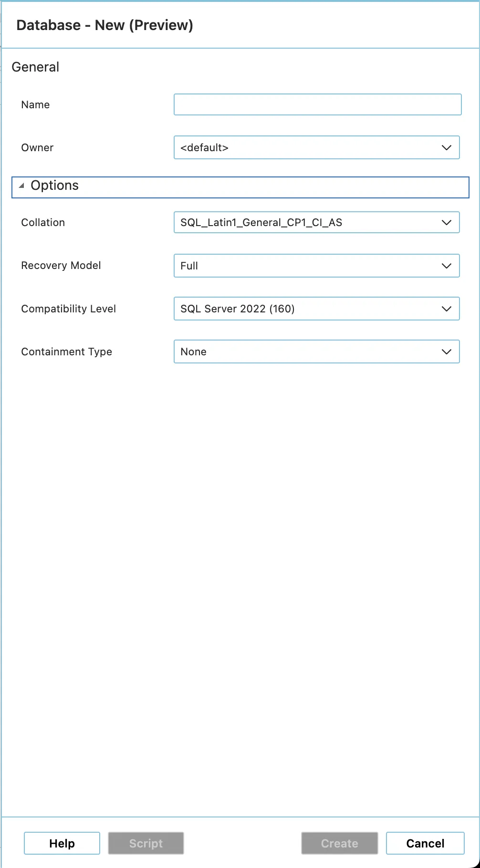The height and width of the screenshot is (868, 480).
Task: Collapse the Options section using its triangle
Action: click(21, 186)
